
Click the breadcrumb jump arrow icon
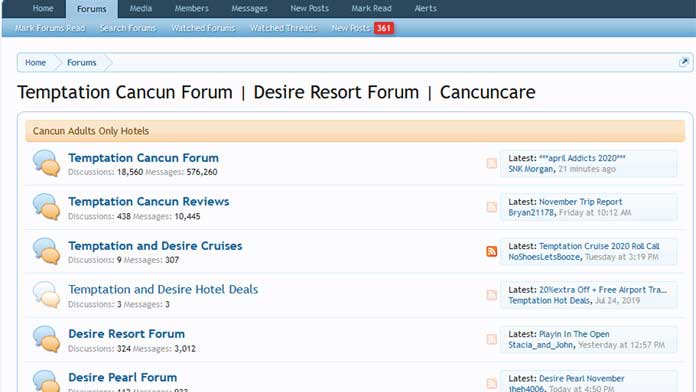click(684, 62)
